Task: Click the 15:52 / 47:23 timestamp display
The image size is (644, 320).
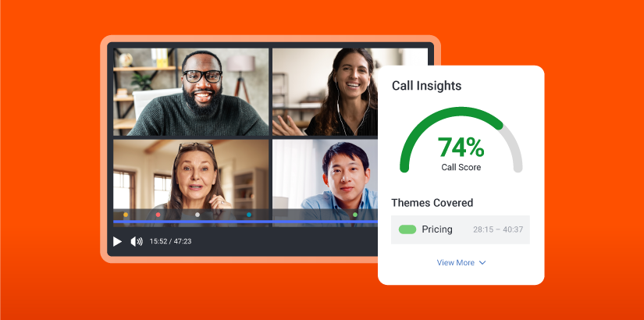Action: click(170, 242)
